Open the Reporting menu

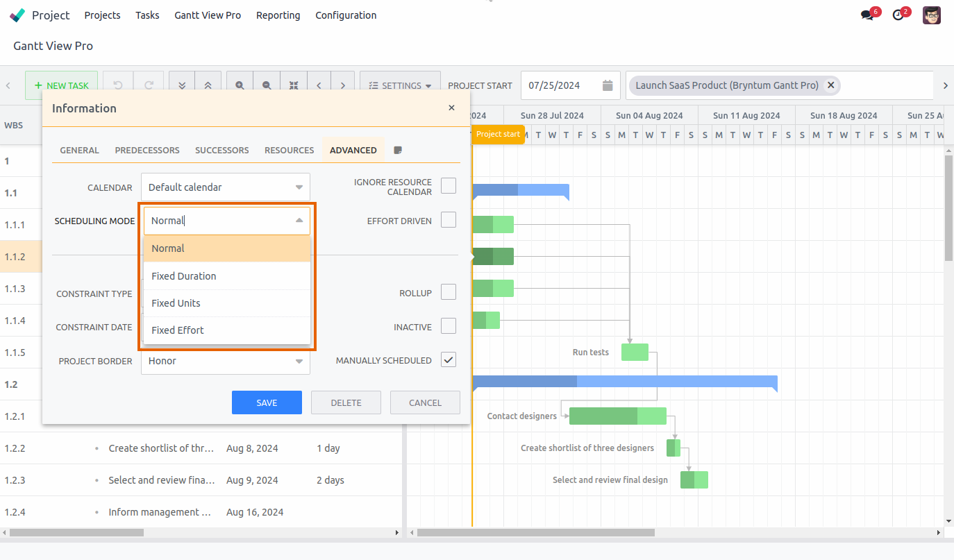click(278, 15)
